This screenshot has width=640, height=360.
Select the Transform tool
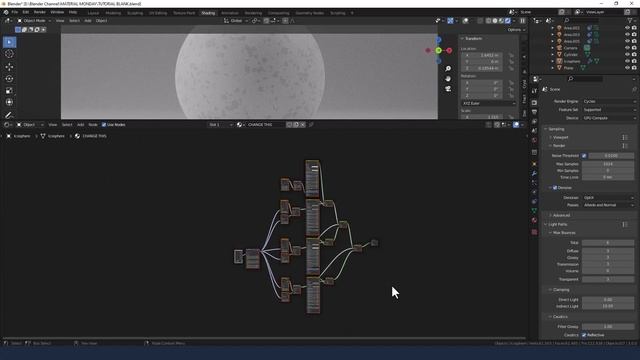pyautogui.click(x=9, y=102)
